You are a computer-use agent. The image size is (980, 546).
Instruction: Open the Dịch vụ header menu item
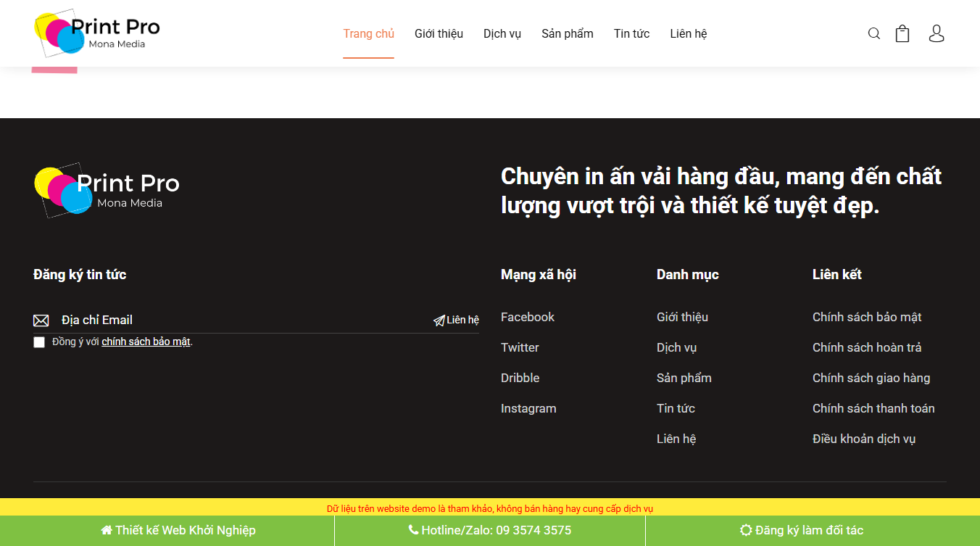pyautogui.click(x=502, y=33)
